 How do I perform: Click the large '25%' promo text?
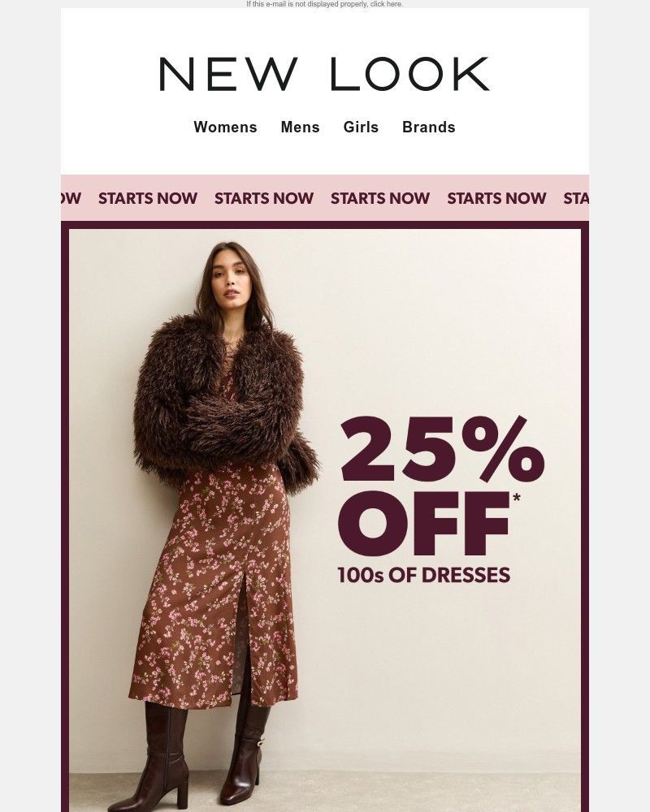442,448
